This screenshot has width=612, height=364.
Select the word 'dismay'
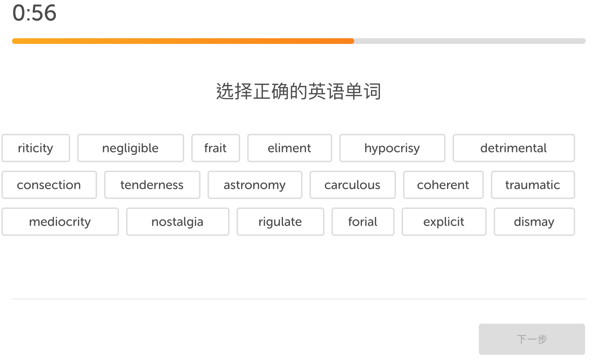(x=534, y=222)
